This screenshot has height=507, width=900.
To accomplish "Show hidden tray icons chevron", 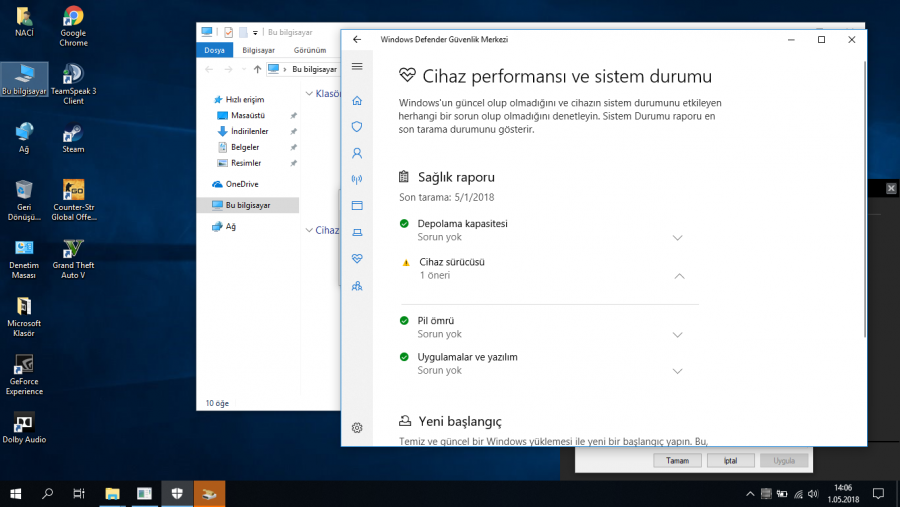I will click(x=750, y=494).
